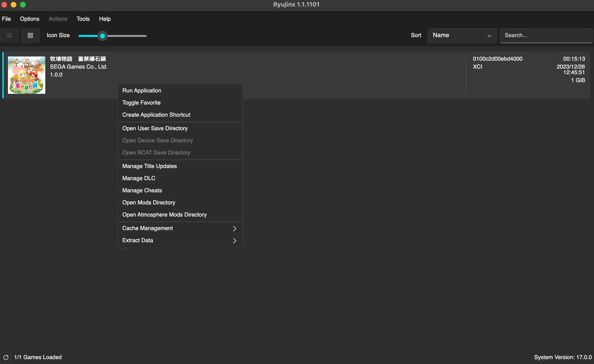Expand the Cache Management submenu
Image resolution: width=594 pixels, height=364 pixels.
(180, 228)
